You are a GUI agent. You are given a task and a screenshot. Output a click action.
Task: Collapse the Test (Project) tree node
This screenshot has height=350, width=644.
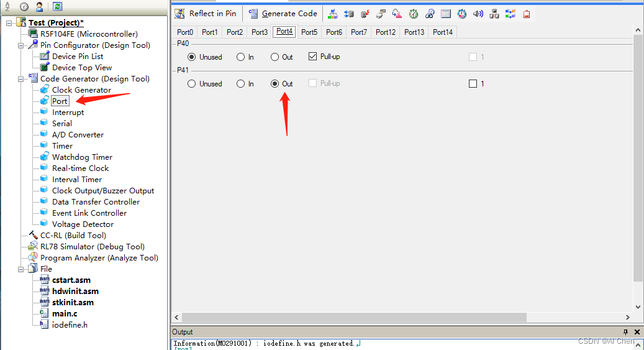click(9, 23)
